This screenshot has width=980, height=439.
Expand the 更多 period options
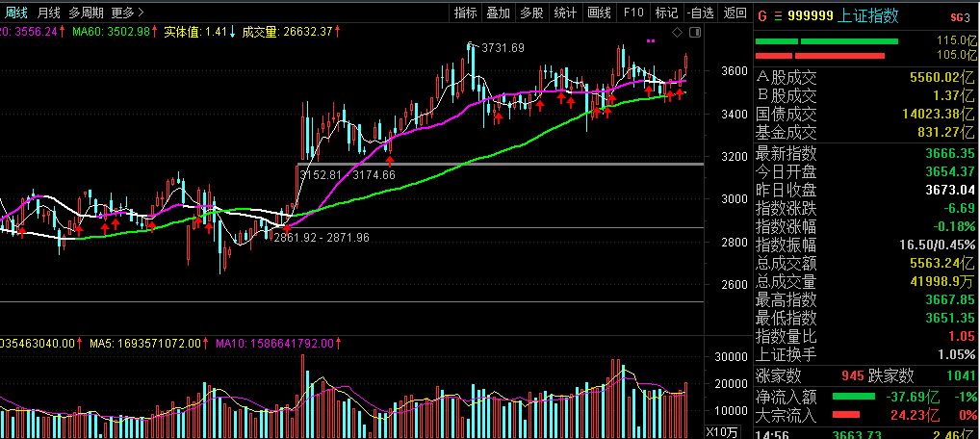coord(127,13)
